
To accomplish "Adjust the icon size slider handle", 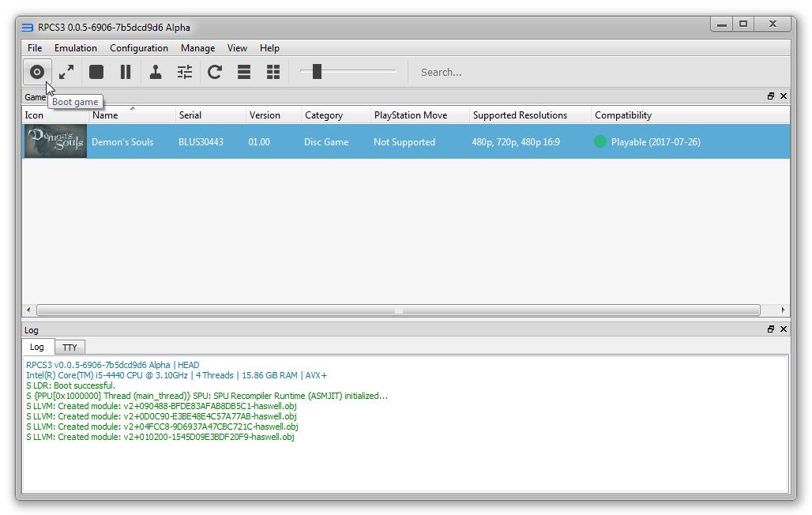I will (317, 72).
